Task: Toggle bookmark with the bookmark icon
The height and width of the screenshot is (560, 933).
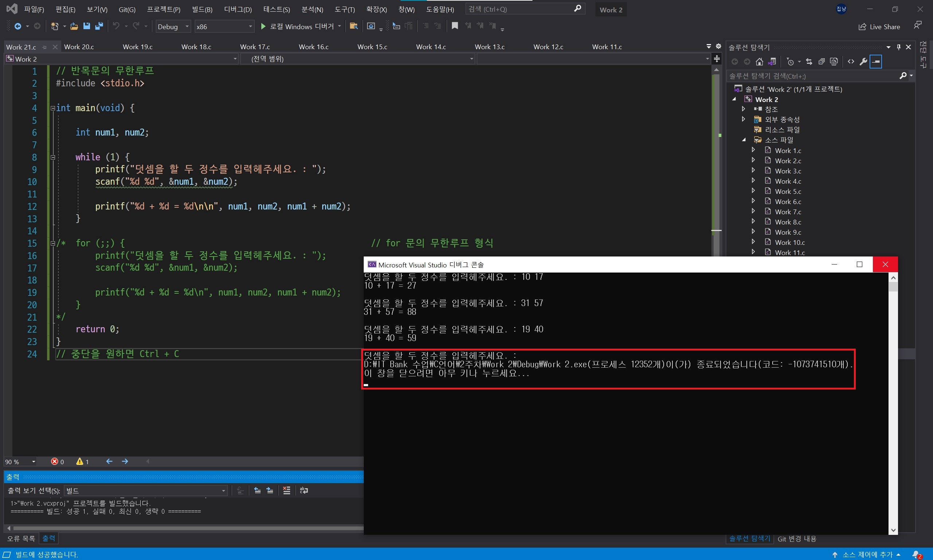Action: [455, 26]
